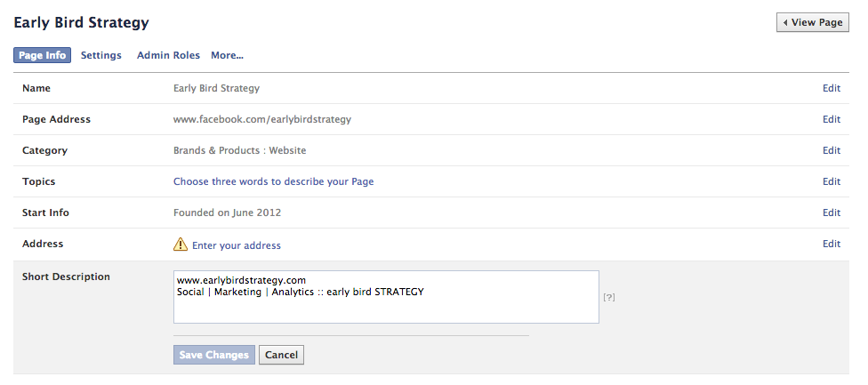Focus the Short Description text box

[386, 297]
